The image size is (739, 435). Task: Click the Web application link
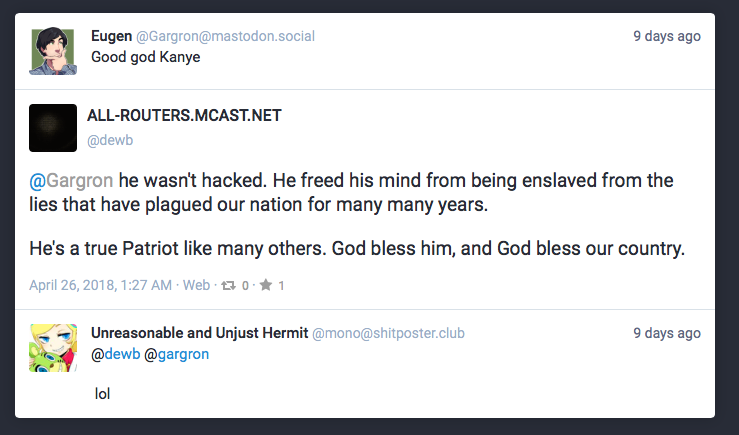point(196,285)
